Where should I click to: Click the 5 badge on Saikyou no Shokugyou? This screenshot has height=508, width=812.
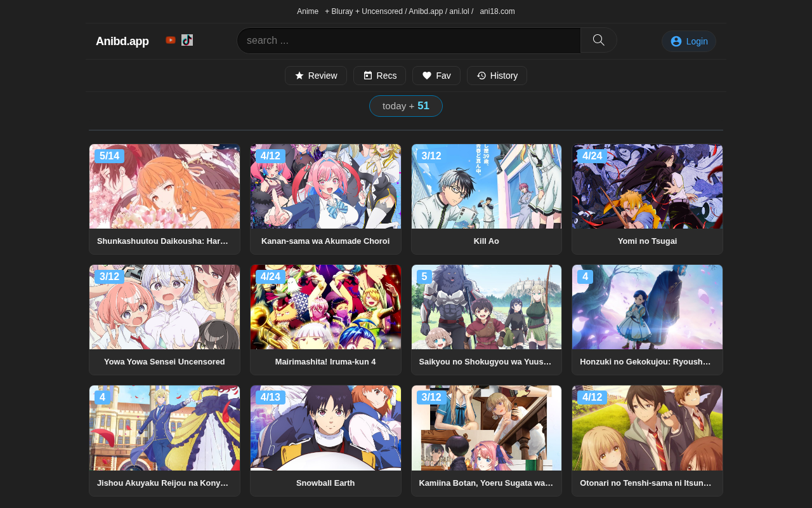[x=424, y=277]
